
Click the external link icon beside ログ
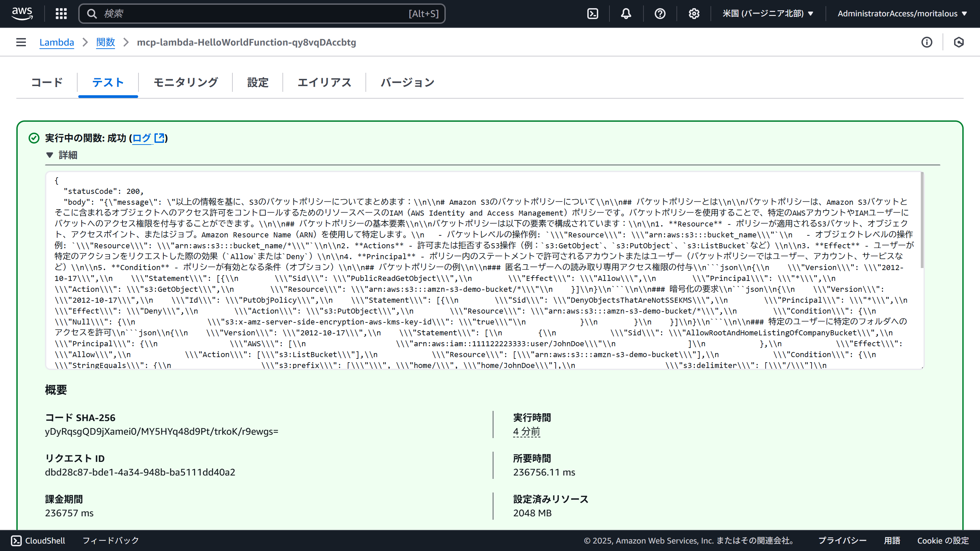click(159, 138)
